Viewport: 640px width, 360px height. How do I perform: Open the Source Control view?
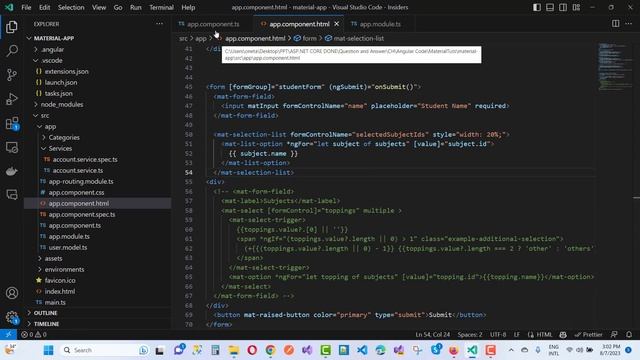pyautogui.click(x=12, y=75)
